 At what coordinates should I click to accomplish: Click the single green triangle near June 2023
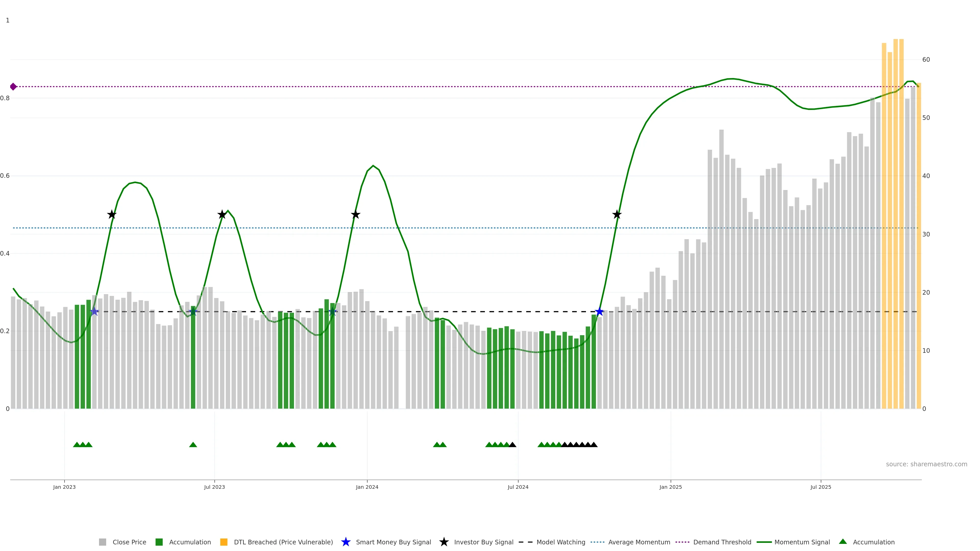click(x=193, y=445)
